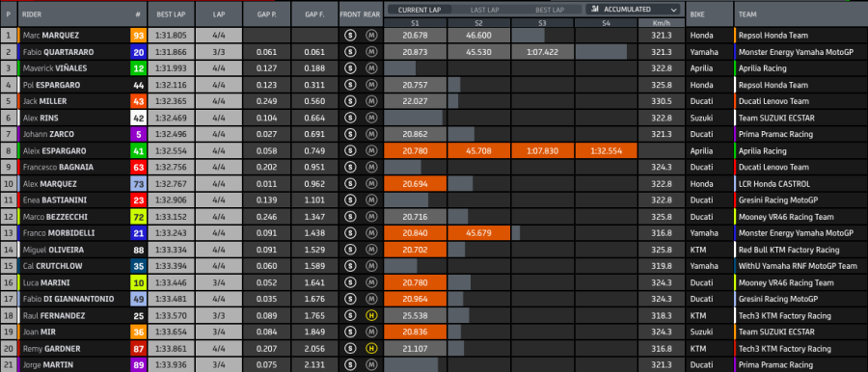Expand the ACCUMULATED dropdown chevron arrow

click(673, 10)
